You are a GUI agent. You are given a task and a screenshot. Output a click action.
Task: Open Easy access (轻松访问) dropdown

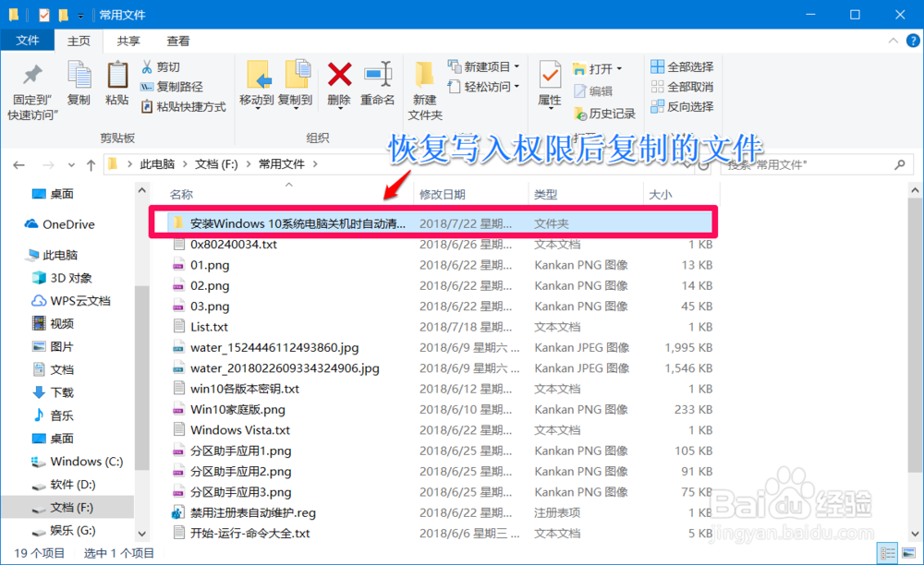point(483,87)
